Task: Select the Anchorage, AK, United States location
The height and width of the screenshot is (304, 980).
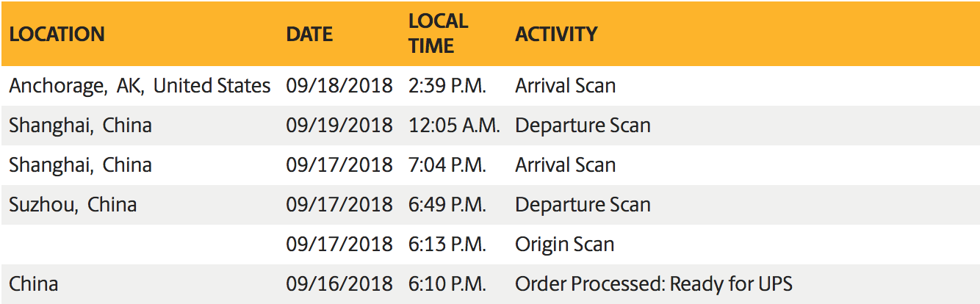Action: pos(140,86)
